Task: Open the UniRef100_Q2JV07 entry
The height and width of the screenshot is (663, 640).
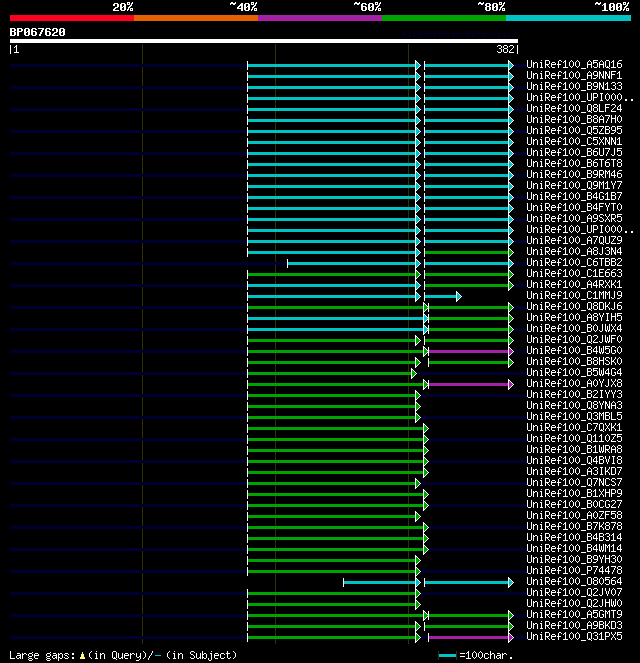Action: pyautogui.click(x=574, y=592)
